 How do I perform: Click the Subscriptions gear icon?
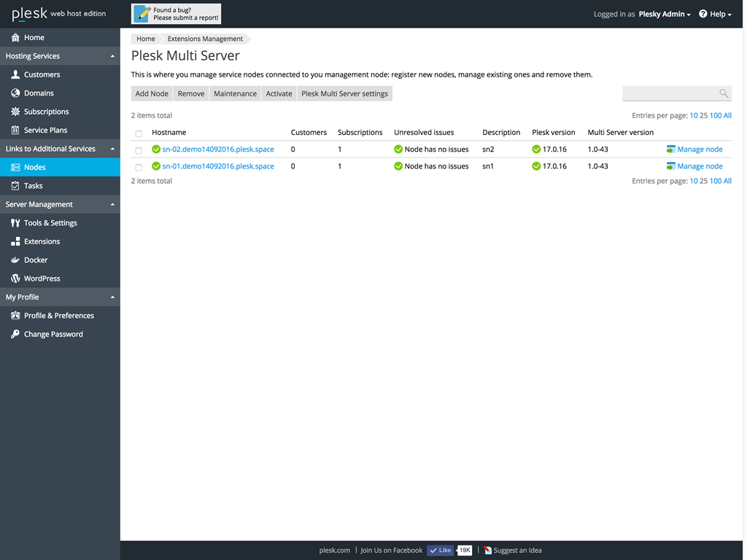pos(15,112)
